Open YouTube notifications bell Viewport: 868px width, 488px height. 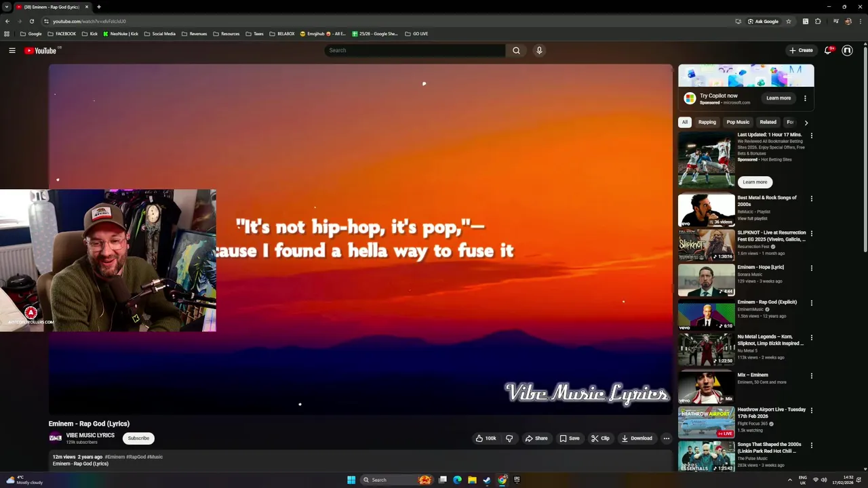(x=828, y=50)
